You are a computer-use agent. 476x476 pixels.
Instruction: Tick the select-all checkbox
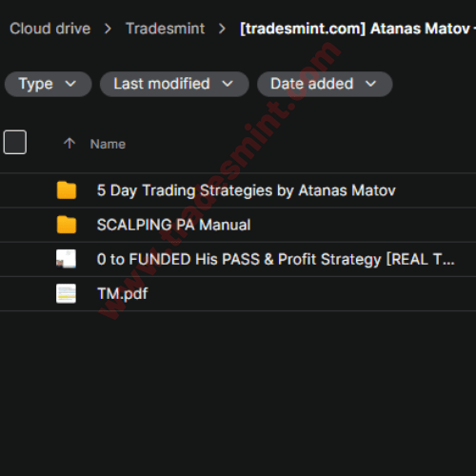[x=15, y=142]
